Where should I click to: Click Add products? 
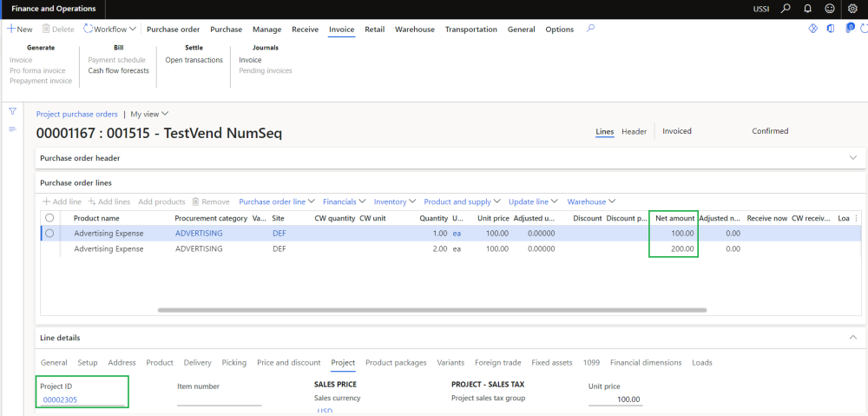[x=161, y=201]
